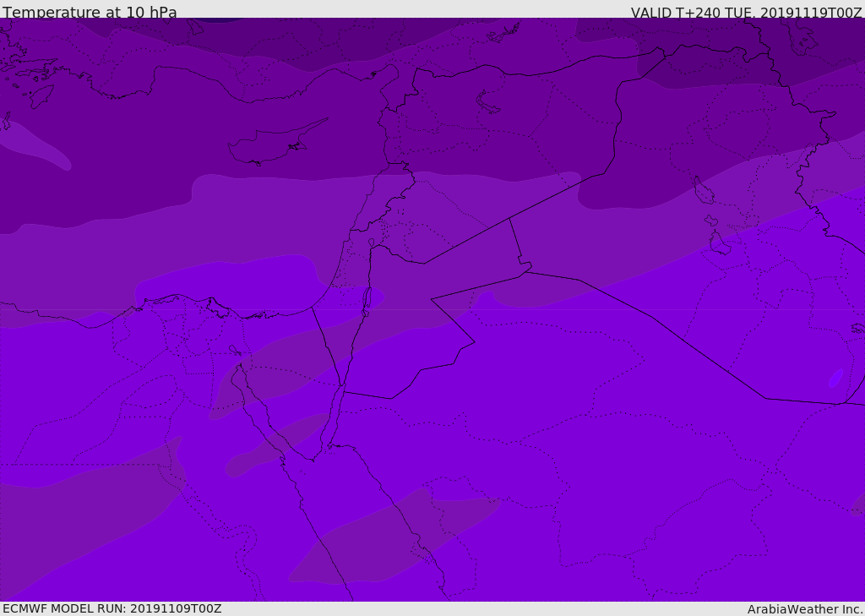The height and width of the screenshot is (616, 865).
Task: Click the 'Temperature at 10 hPa' title text
Action: [x=90, y=12]
